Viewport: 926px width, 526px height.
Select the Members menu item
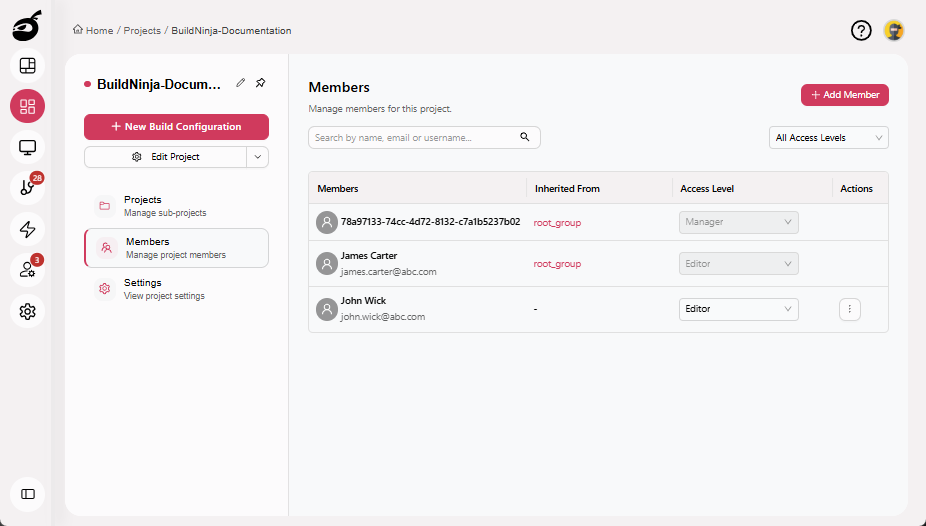(176, 248)
